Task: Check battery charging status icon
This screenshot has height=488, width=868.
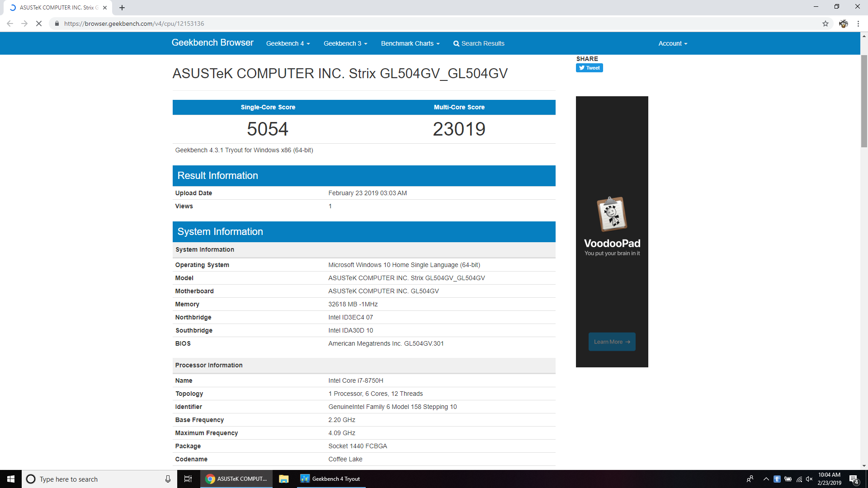Action: (788, 479)
